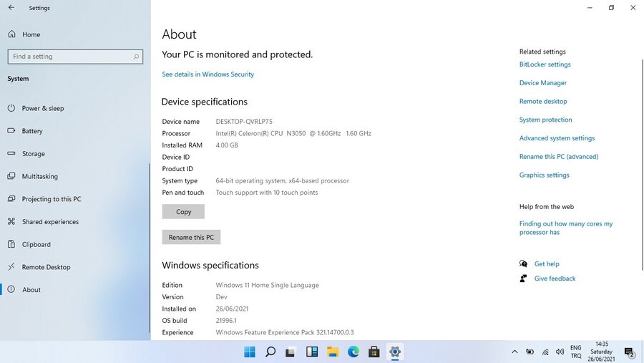The height and width of the screenshot is (363, 644).
Task: Click the Clipboard icon in sidebar
Action: coord(11,244)
